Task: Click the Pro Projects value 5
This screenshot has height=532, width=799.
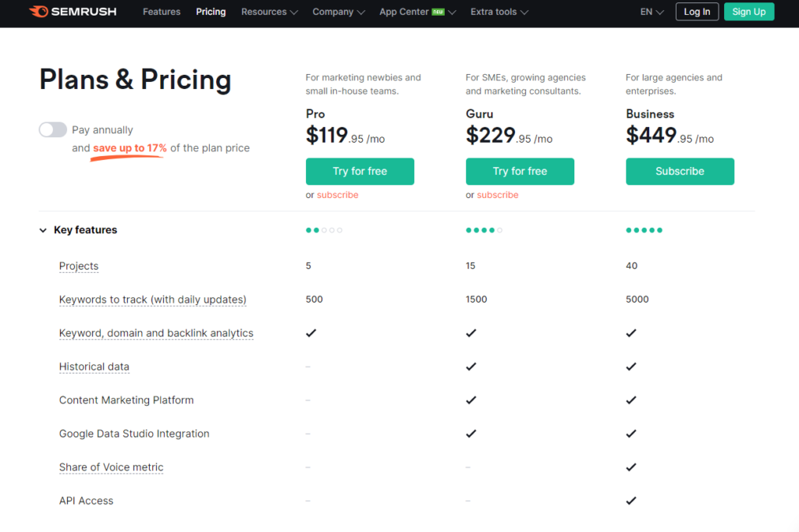Action: coord(308,266)
